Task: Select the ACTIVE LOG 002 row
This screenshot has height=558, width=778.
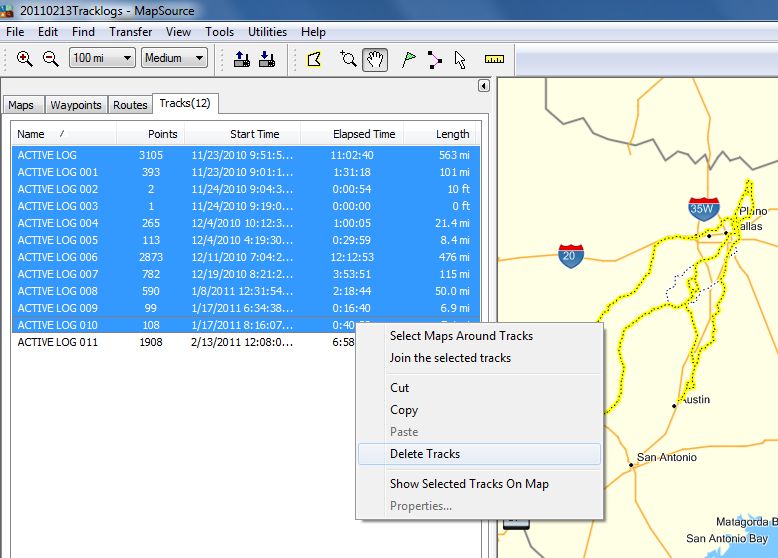Action: tap(246, 189)
